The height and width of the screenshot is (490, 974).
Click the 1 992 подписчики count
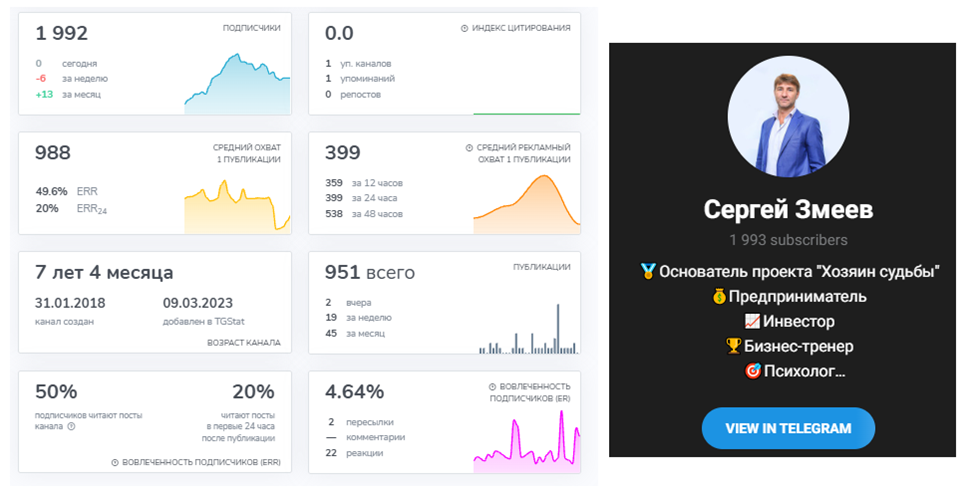point(61,33)
